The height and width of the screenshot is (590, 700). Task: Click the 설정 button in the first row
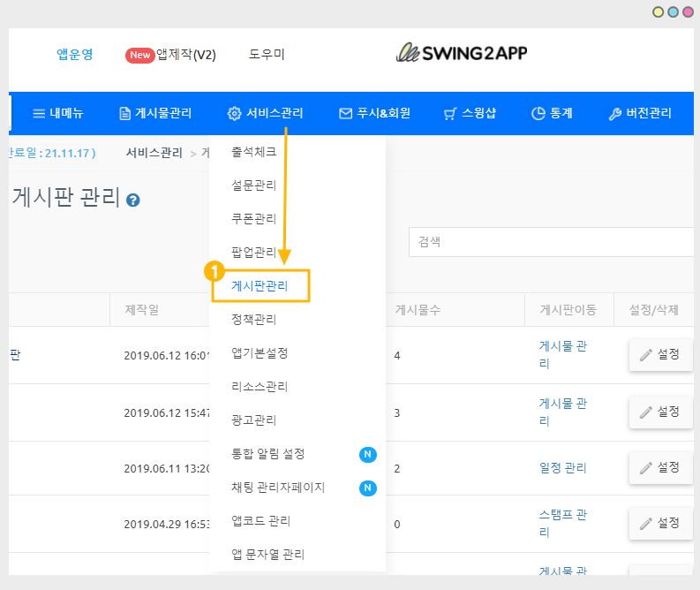coord(660,354)
